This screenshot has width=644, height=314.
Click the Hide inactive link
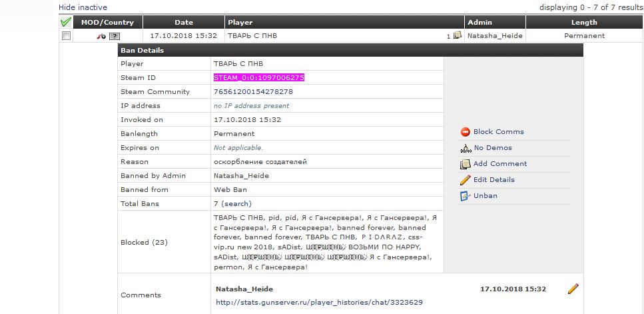point(83,7)
